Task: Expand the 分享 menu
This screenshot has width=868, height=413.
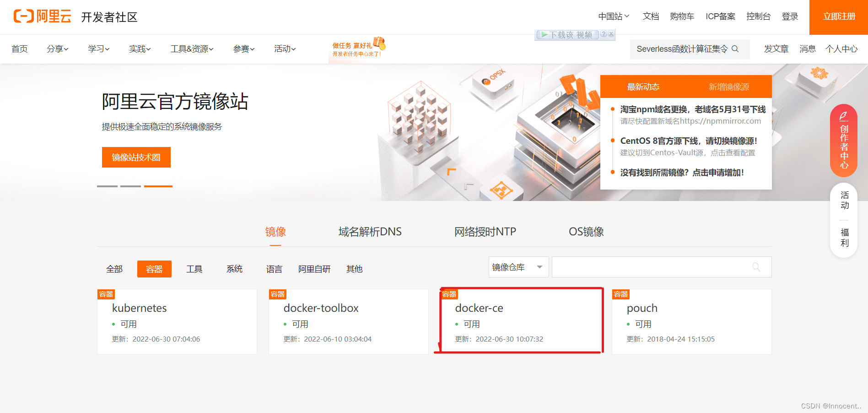Action: click(x=58, y=49)
